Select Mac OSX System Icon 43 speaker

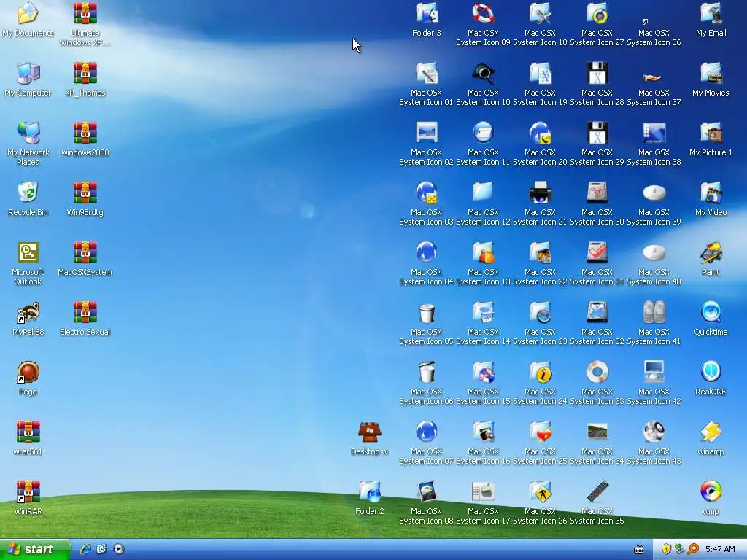654,432
